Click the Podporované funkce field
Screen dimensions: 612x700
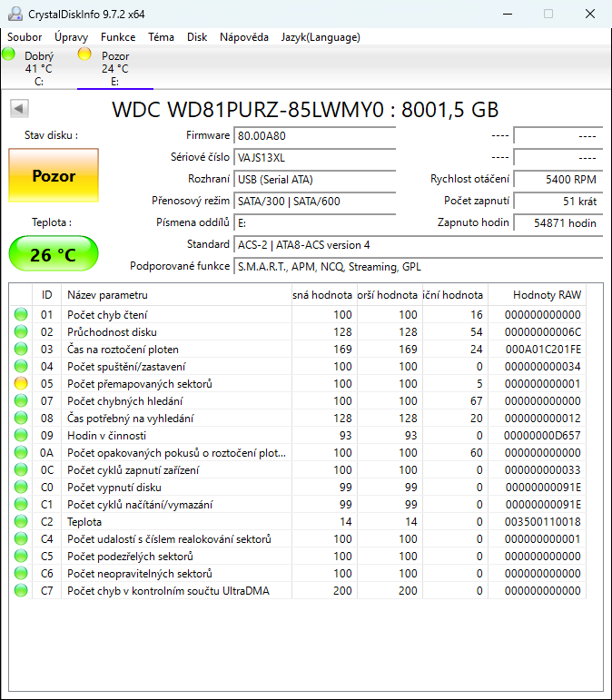tap(419, 267)
